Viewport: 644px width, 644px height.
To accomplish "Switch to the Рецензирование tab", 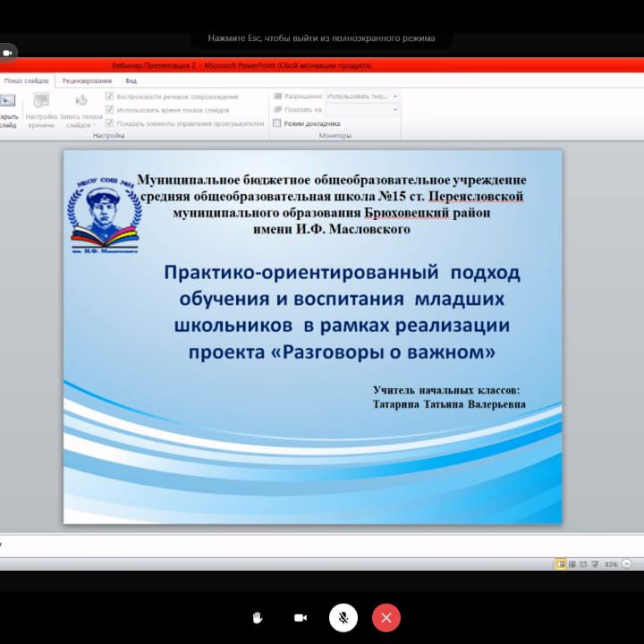I will (87, 80).
